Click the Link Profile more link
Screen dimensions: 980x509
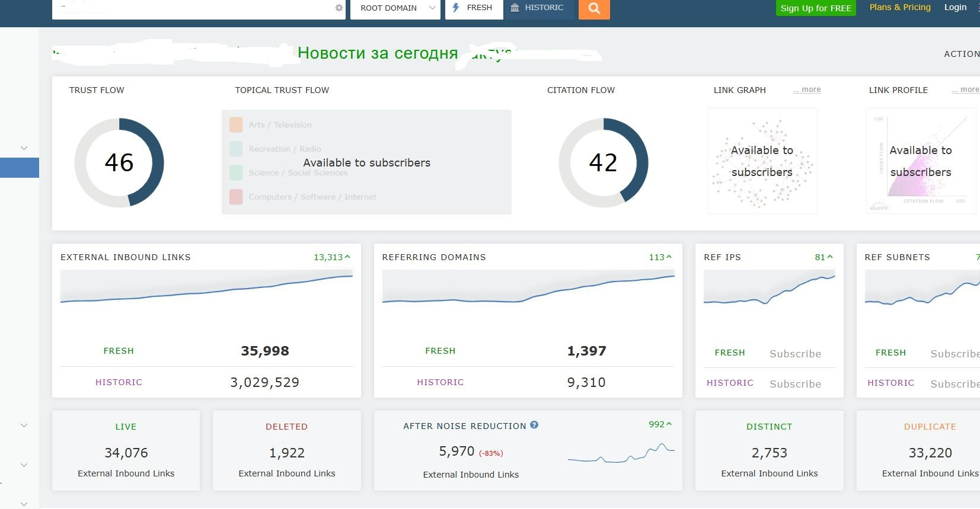[x=966, y=89]
